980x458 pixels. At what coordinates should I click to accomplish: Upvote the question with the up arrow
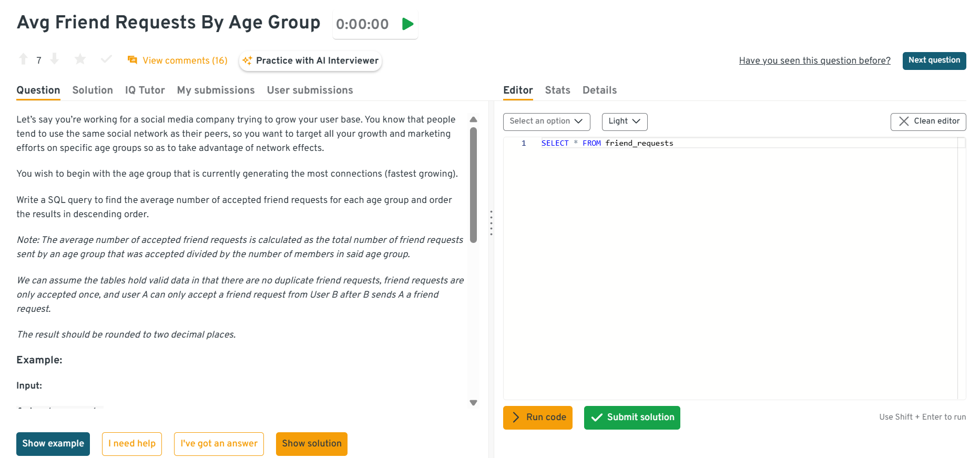(23, 59)
